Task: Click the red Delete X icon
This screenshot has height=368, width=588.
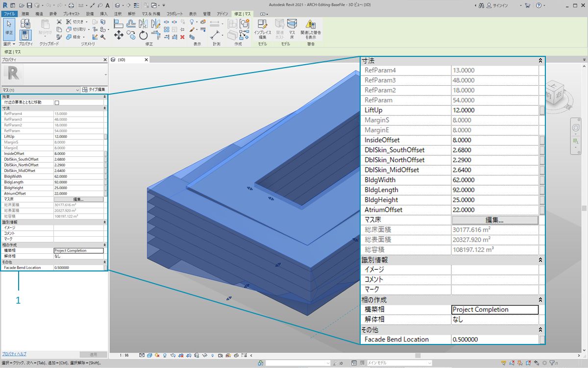Action: point(182,37)
